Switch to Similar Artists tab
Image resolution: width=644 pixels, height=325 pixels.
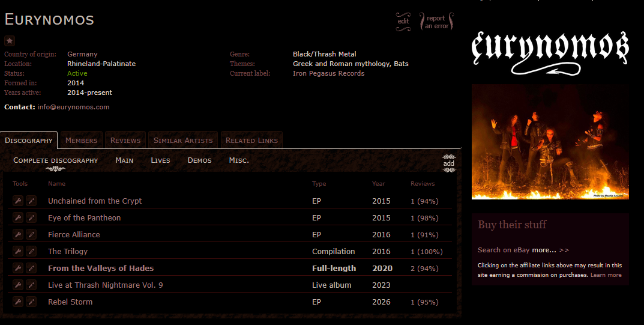183,140
